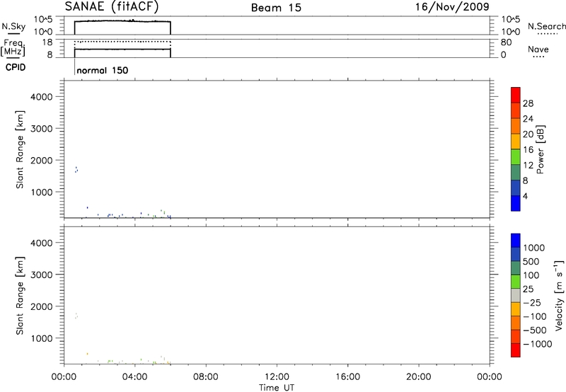Viewport: 566px width, 392px height.
Task: Click the "12:00" time axis tick label
Action: pos(277,377)
